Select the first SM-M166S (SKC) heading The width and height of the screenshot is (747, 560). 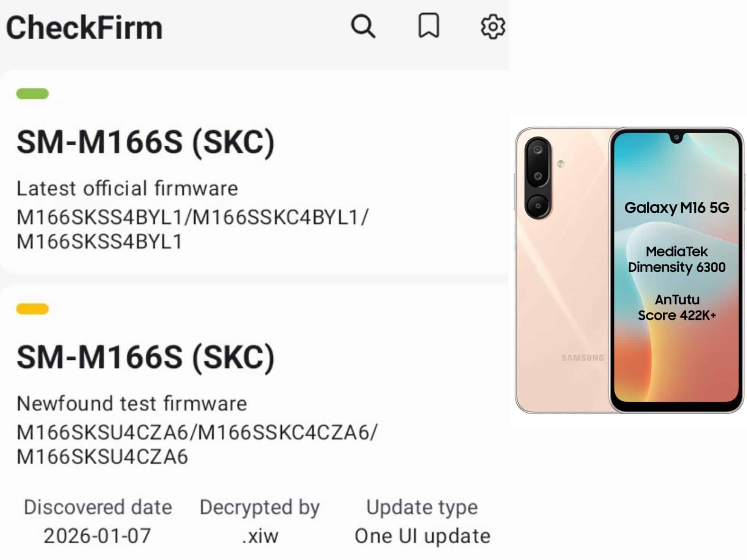(145, 142)
